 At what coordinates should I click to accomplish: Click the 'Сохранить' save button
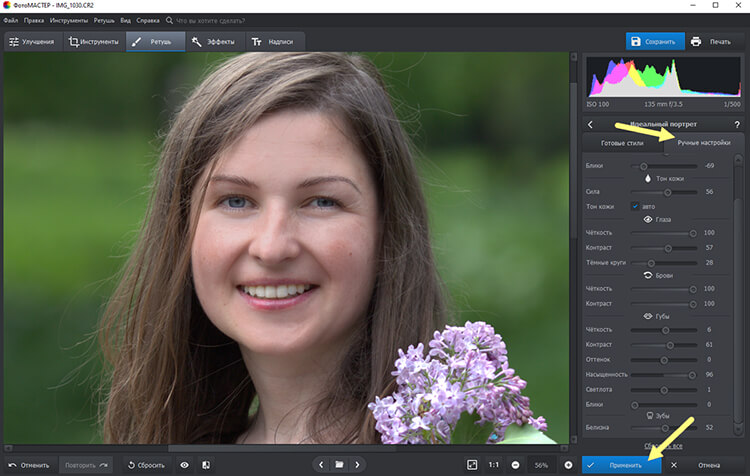coord(655,42)
